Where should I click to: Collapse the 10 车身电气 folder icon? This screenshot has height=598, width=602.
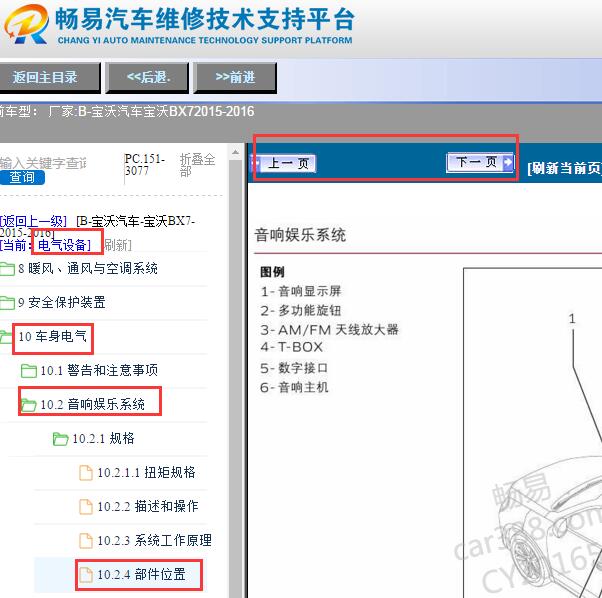click(x=6, y=337)
